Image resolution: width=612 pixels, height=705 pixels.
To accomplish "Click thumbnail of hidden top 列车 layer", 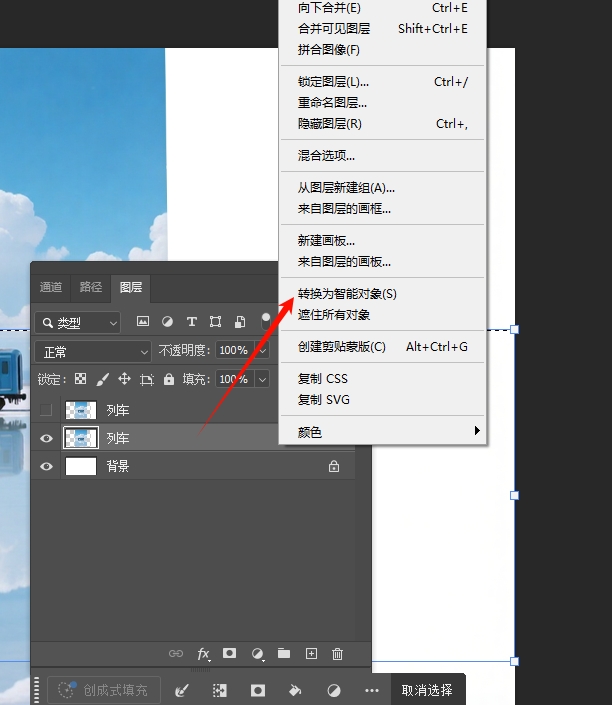I will tap(81, 410).
